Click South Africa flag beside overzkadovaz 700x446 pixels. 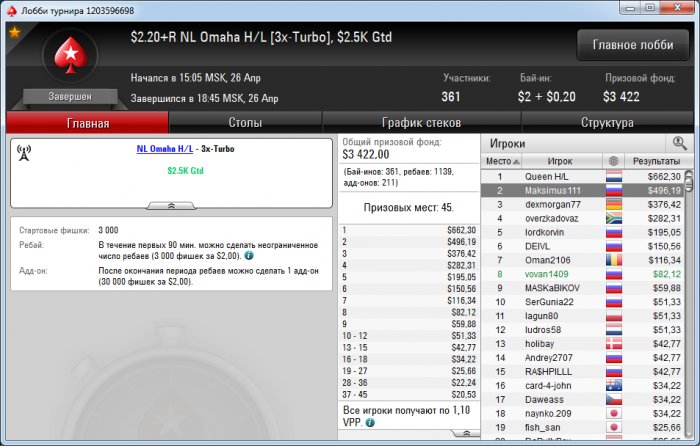point(614,218)
